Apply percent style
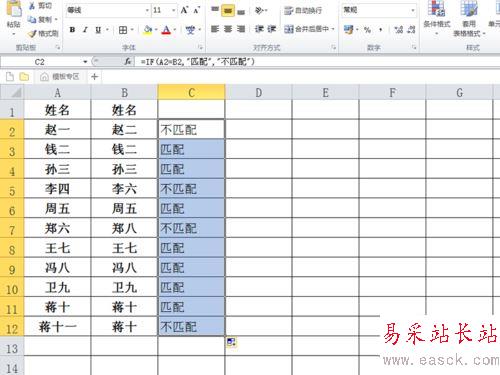 367,30
